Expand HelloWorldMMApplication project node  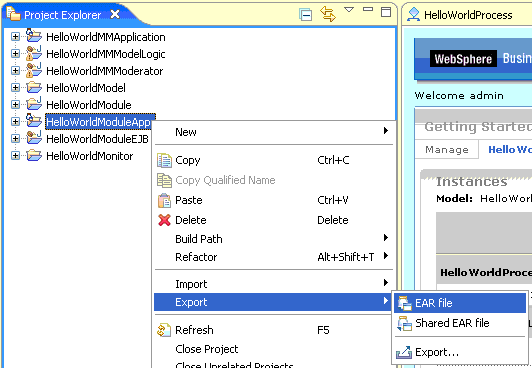click(x=15, y=36)
